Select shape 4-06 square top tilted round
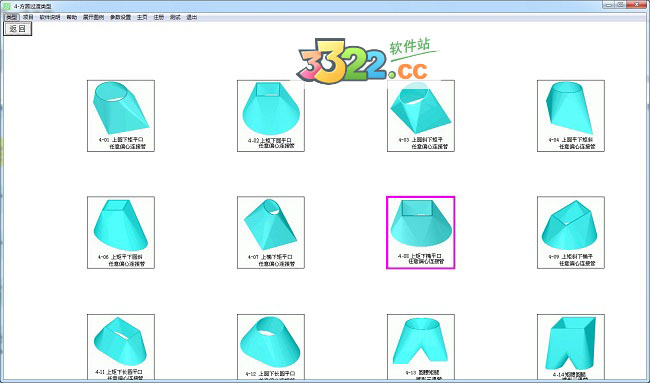Viewport: 650px width, 383px height. (x=121, y=233)
